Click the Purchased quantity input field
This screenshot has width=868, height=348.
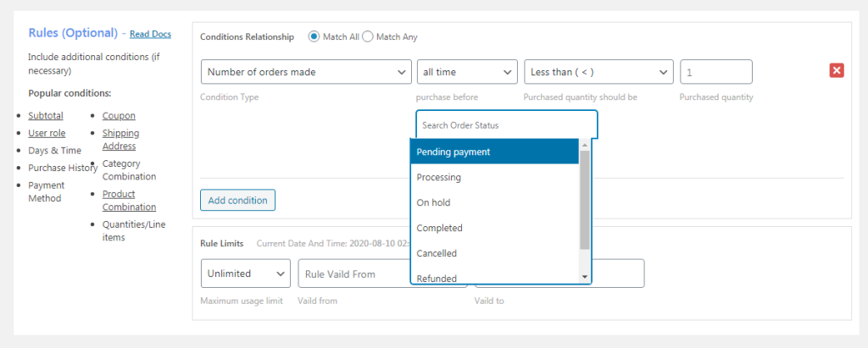point(716,72)
